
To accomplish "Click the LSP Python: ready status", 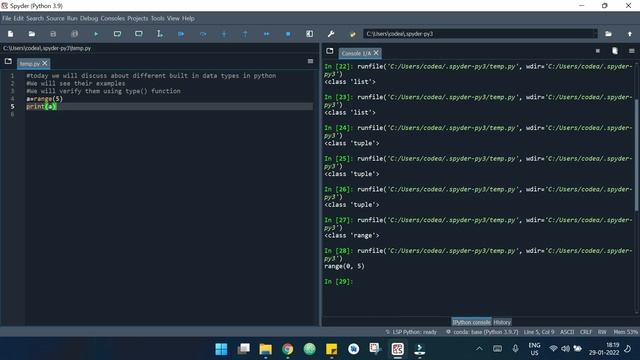I will (x=411, y=332).
